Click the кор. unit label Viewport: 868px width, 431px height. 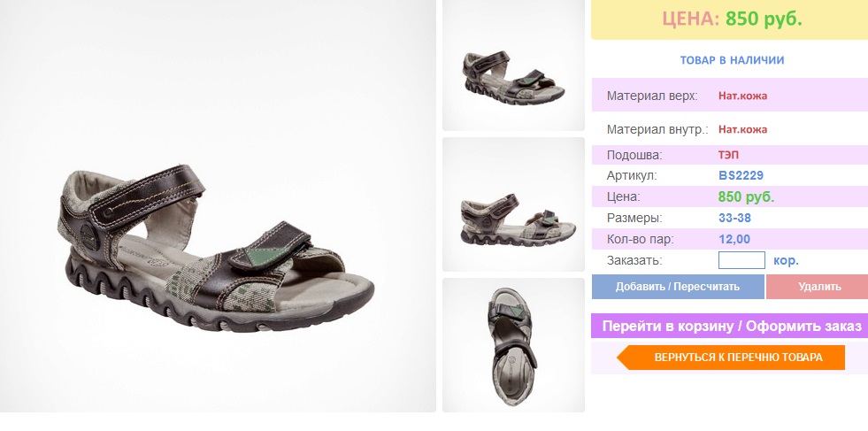tap(786, 260)
